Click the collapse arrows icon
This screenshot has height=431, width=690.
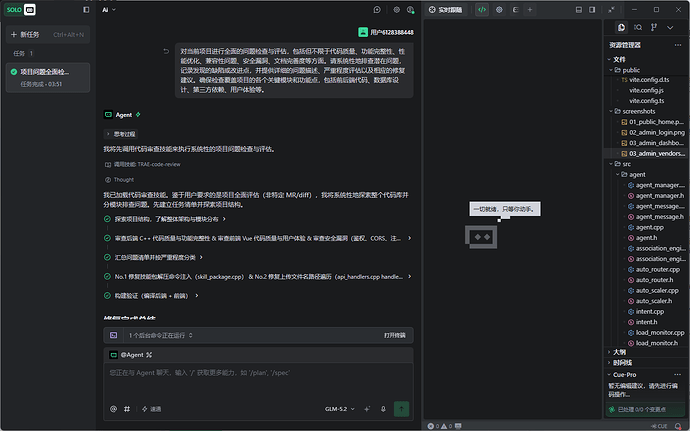pos(611,10)
